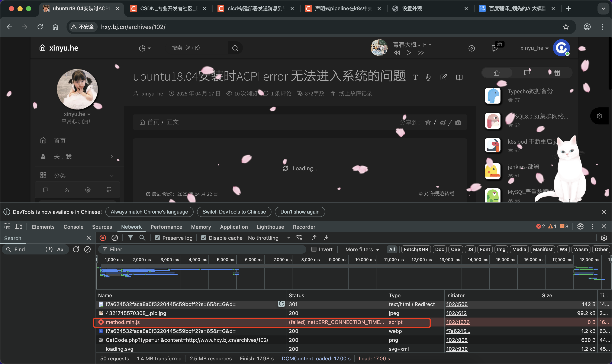Viewport: 612px width, 364px height.
Task: Expand the xinyu.he profile dropdown
Action: pyautogui.click(x=77, y=114)
